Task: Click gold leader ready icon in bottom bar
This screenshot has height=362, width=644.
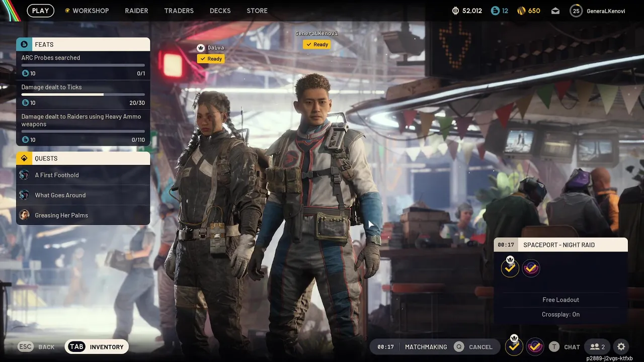Action: coord(514,346)
